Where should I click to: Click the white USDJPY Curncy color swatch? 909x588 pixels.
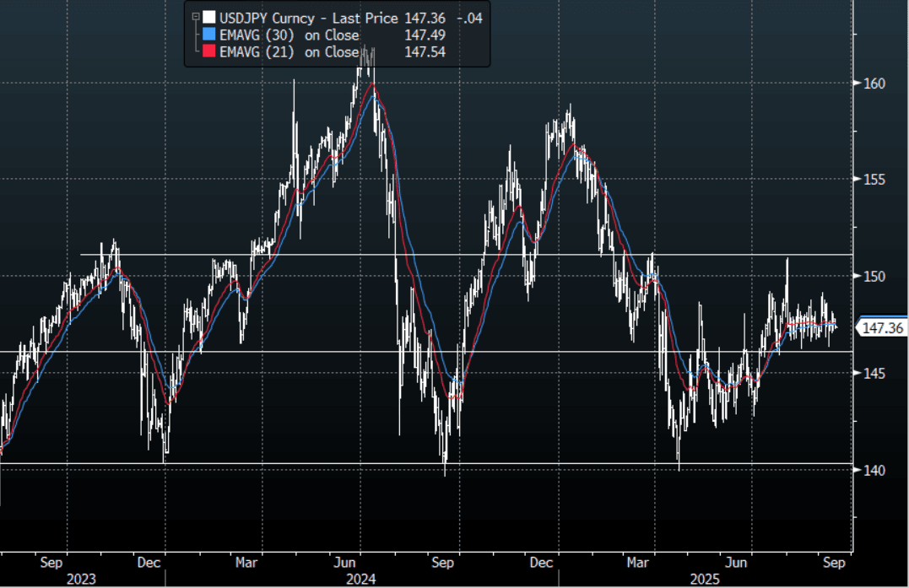(x=208, y=17)
